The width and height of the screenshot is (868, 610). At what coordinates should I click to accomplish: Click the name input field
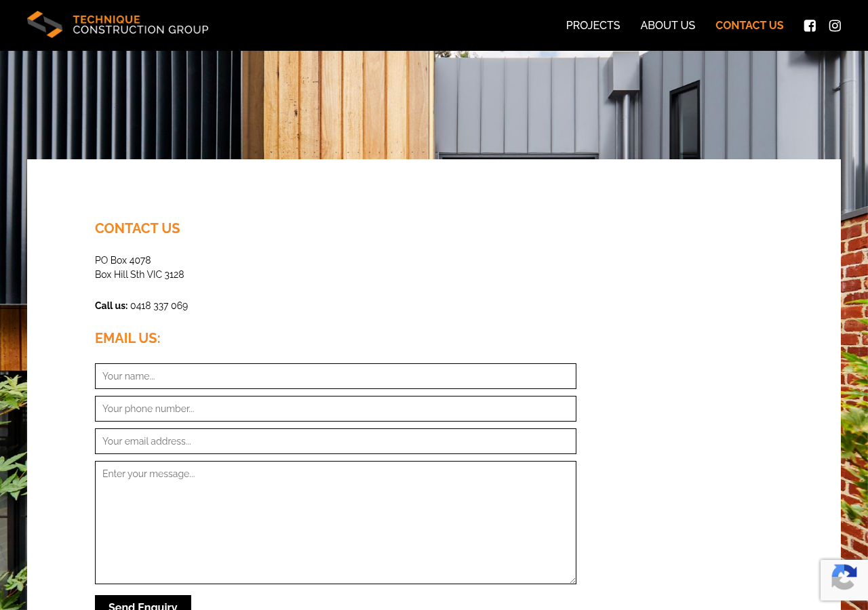(x=335, y=375)
